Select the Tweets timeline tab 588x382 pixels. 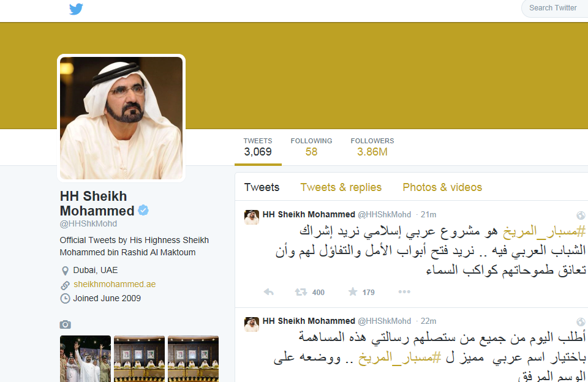[262, 187]
